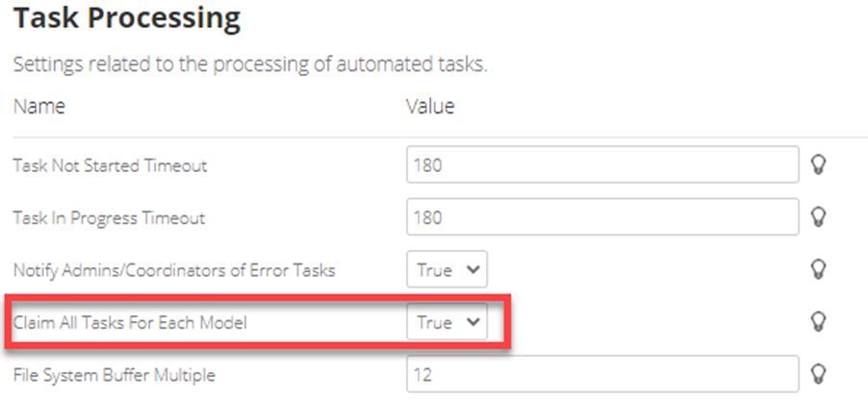Click into Task Not Started Timeout field
This screenshot has width=868, height=400.
pyautogui.click(x=602, y=165)
